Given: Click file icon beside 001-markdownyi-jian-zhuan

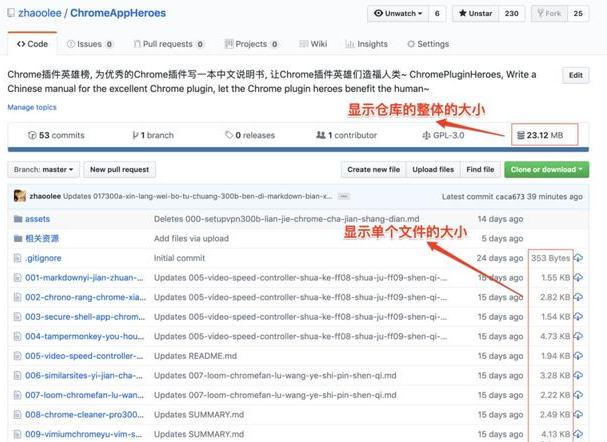Looking at the screenshot, I should (x=17, y=278).
